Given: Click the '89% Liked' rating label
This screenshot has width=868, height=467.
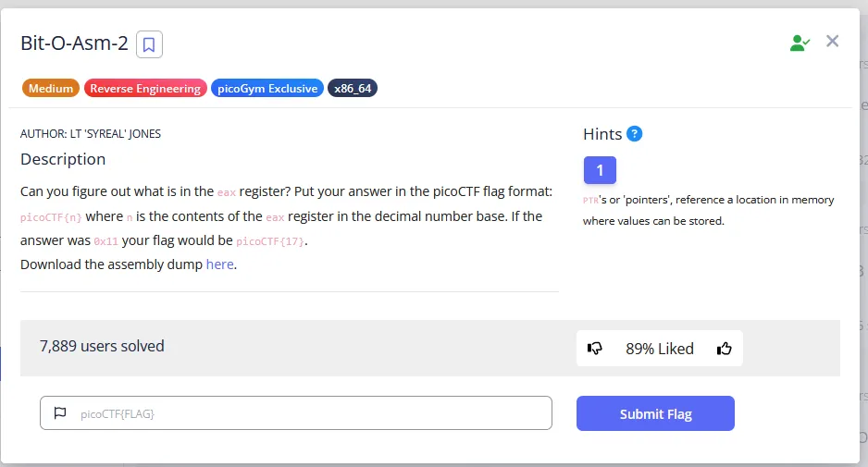Looking at the screenshot, I should coord(660,349).
